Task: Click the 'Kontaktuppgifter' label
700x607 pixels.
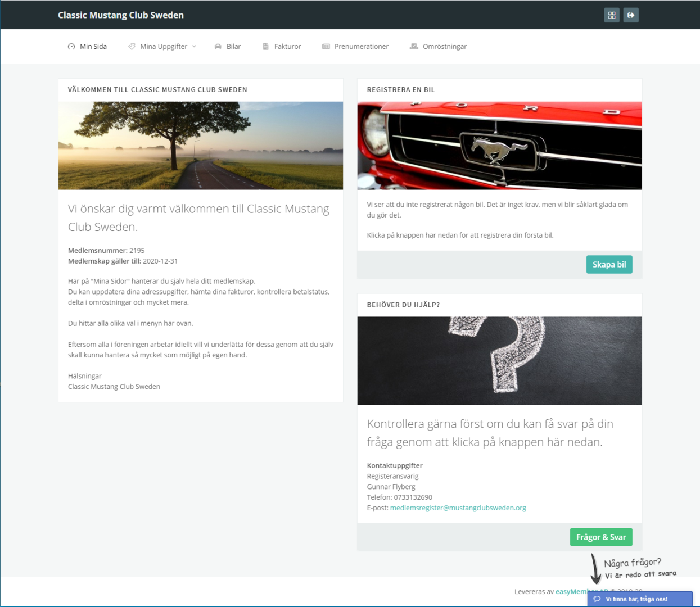Action: pyautogui.click(x=395, y=466)
